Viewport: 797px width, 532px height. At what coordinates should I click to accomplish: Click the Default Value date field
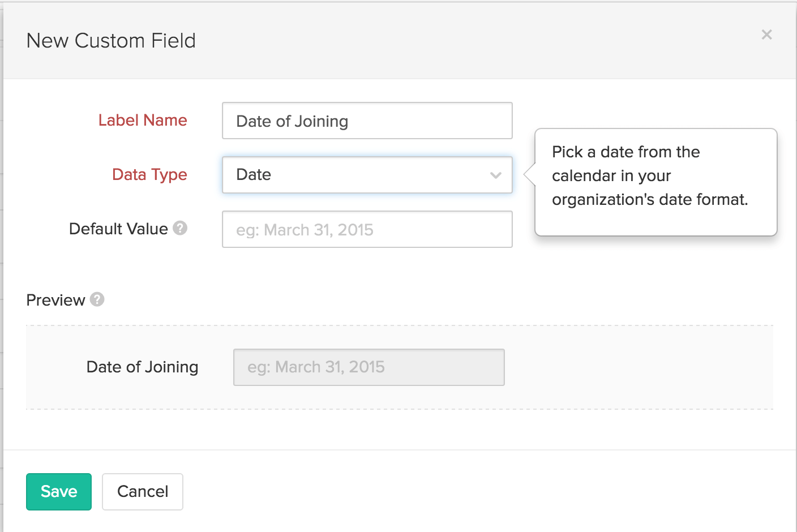point(367,229)
